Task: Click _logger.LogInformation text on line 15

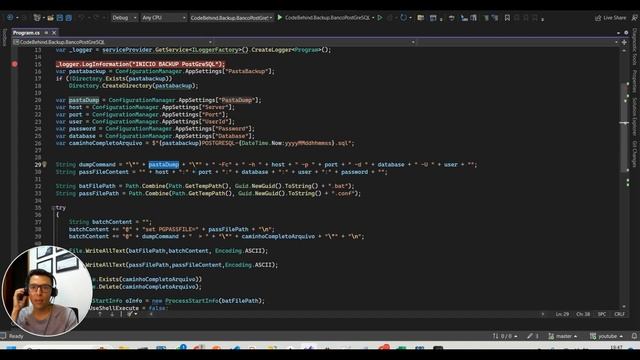Action: click(x=92, y=64)
